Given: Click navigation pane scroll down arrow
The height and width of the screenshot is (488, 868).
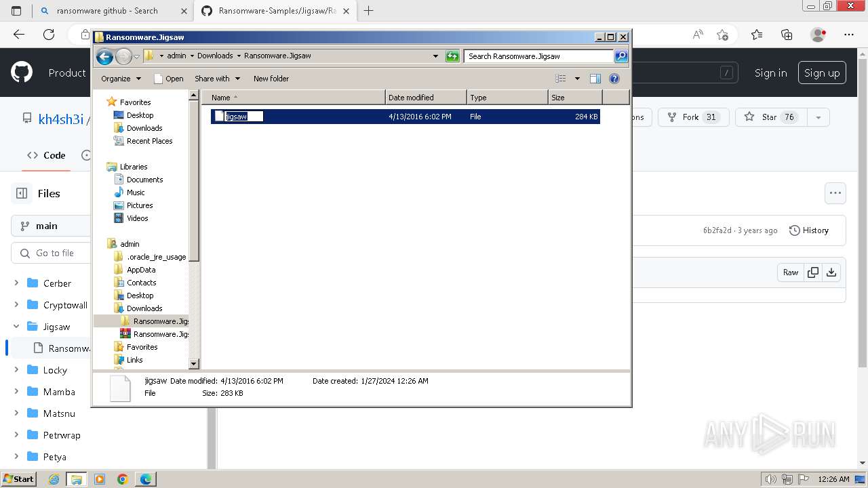Looking at the screenshot, I should [x=193, y=364].
